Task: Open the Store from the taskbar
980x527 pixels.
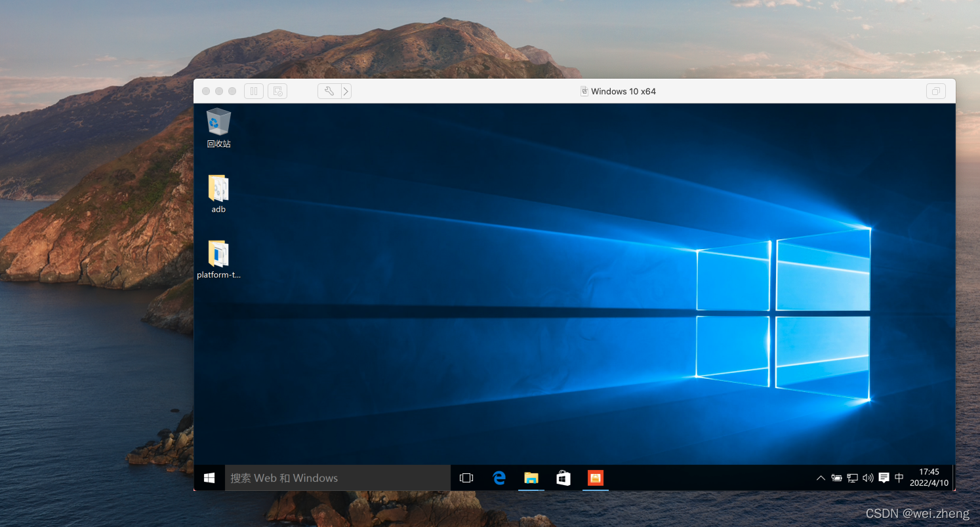Action: [563, 478]
